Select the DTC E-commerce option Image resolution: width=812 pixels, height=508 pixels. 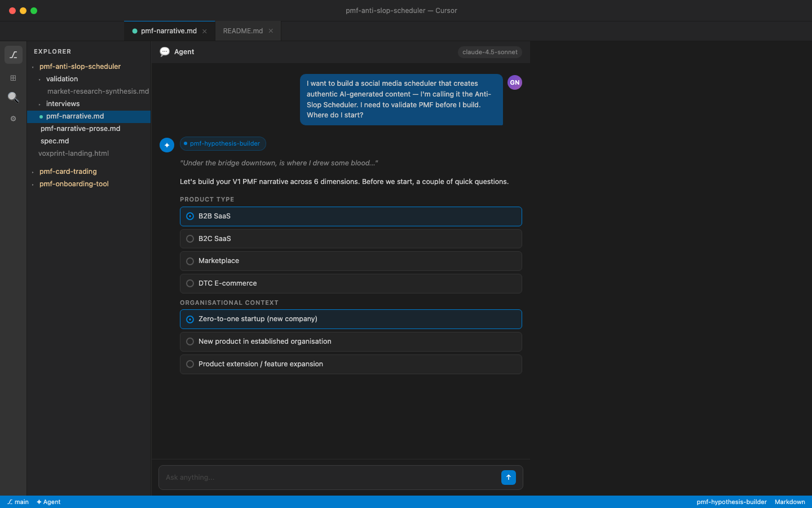(351, 283)
